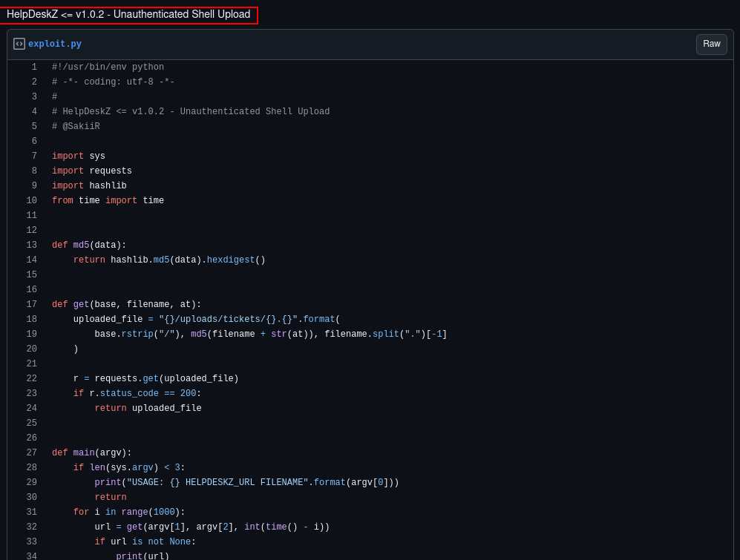Screen dimensions: 740x560
Task: Click 'import hashlib' on line 9
Action: (x=89, y=185)
